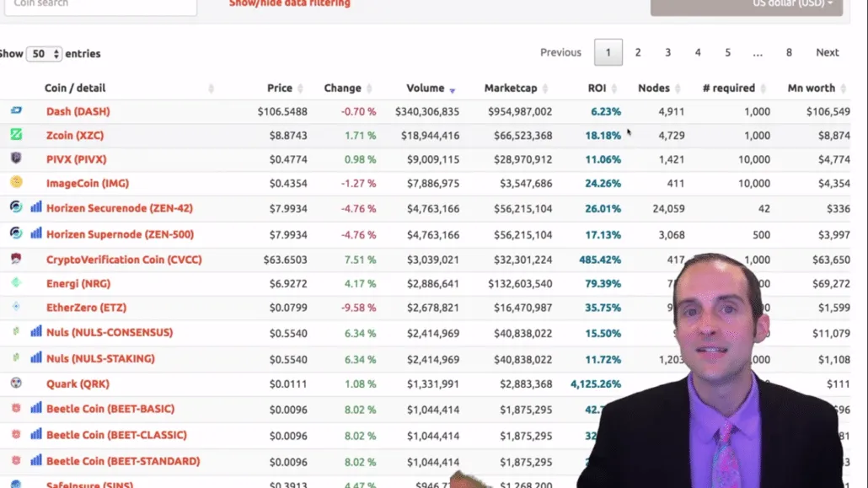Open Beetle Coin (BEET-STANDARD) link
The image size is (868, 488).
click(123, 461)
